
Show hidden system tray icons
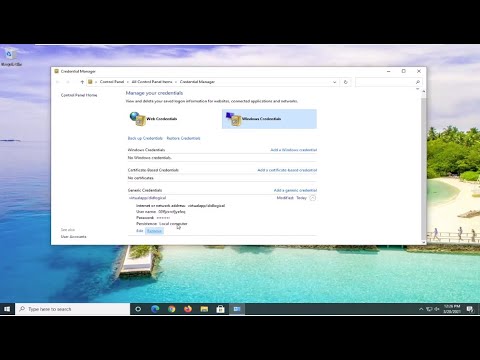tap(421, 309)
